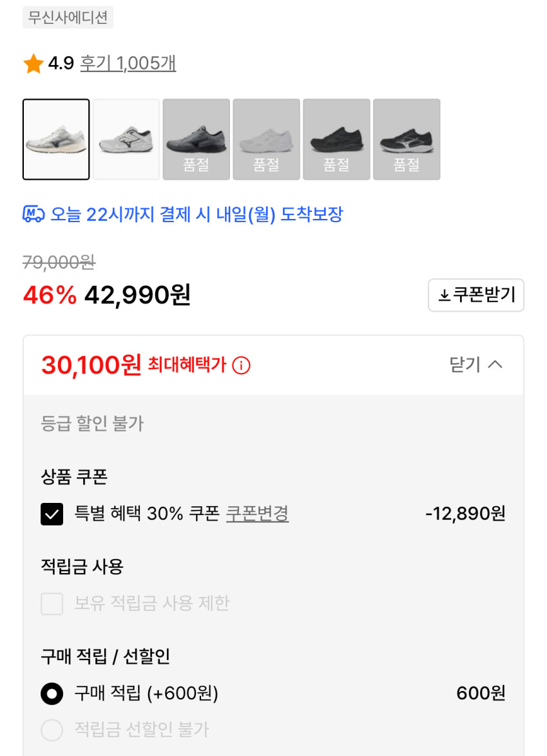Click the delivery truck icon
Viewport: 547px width, 756px height.
tap(34, 214)
